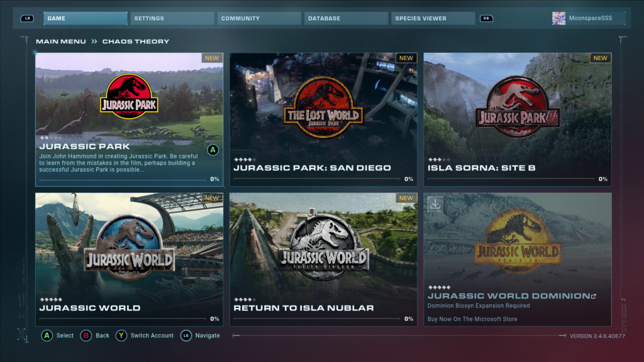Click Dominion Biosyn Expansion Required text
Viewport: 644px width, 362px height.
[479, 306]
